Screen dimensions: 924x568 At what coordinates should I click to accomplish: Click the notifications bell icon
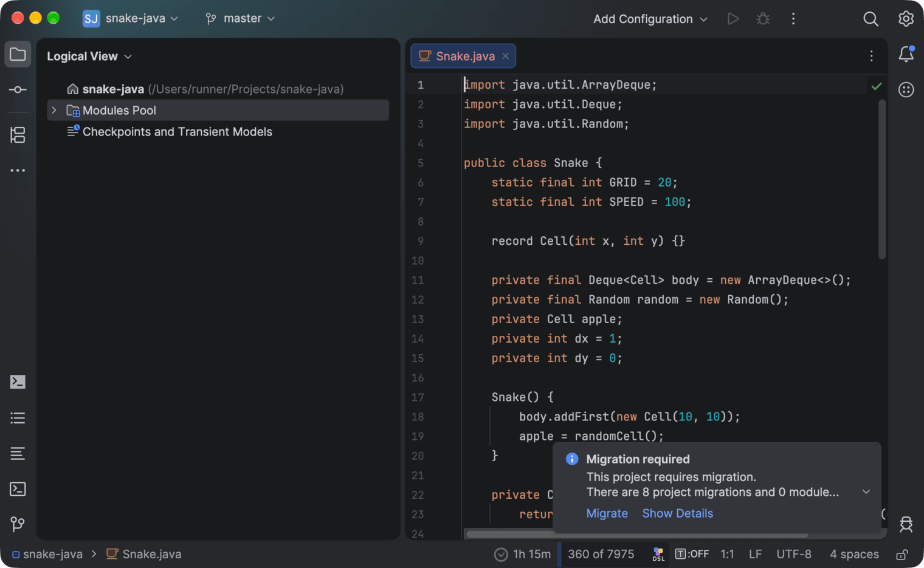pyautogui.click(x=906, y=54)
